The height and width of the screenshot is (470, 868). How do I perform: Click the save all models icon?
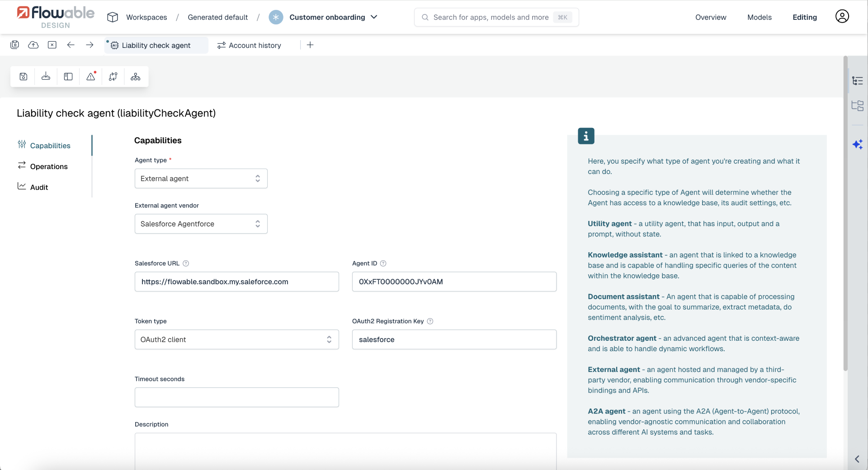click(15, 45)
